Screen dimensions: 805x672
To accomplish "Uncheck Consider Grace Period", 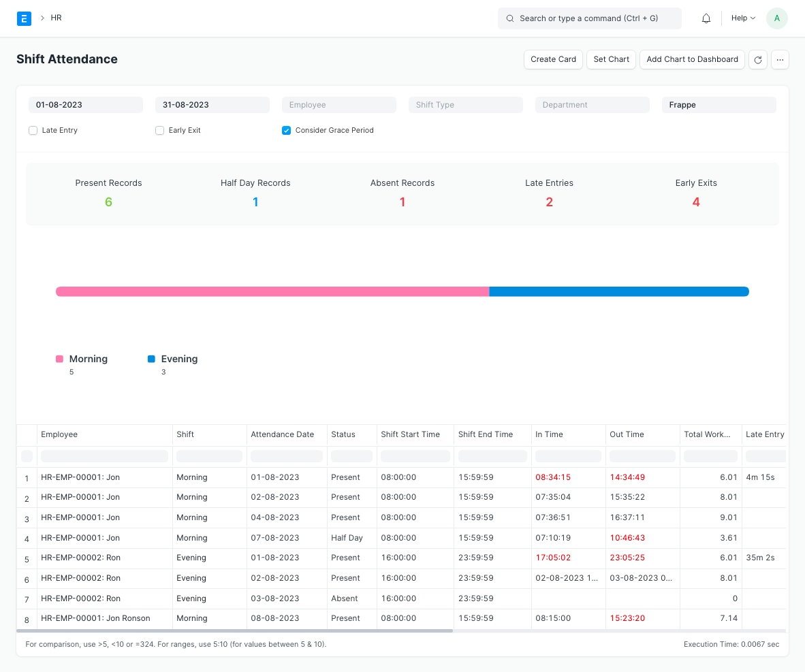I will pyautogui.click(x=286, y=131).
